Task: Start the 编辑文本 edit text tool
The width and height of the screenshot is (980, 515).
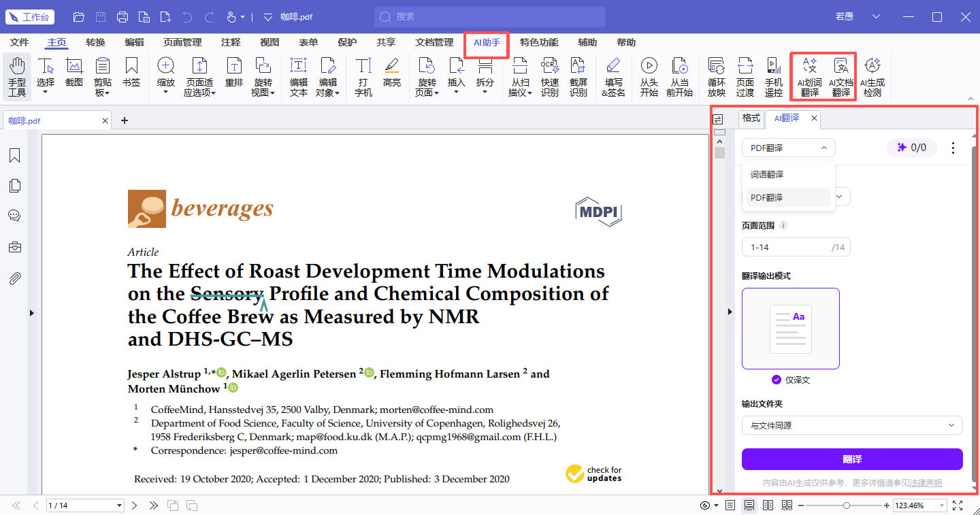Action: click(x=299, y=77)
